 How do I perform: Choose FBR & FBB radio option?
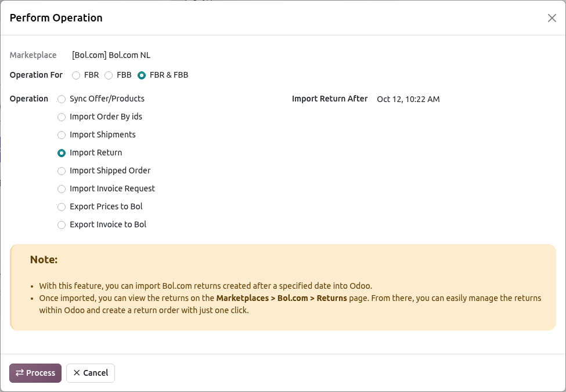(142, 75)
